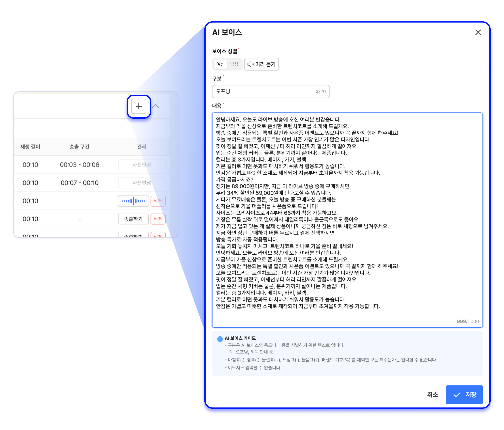Click 사전편성 button for 00:07 - 00:10 row

tap(142, 183)
